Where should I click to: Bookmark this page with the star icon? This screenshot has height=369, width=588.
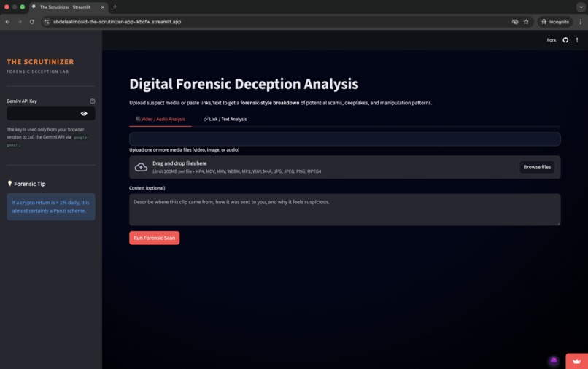point(526,22)
